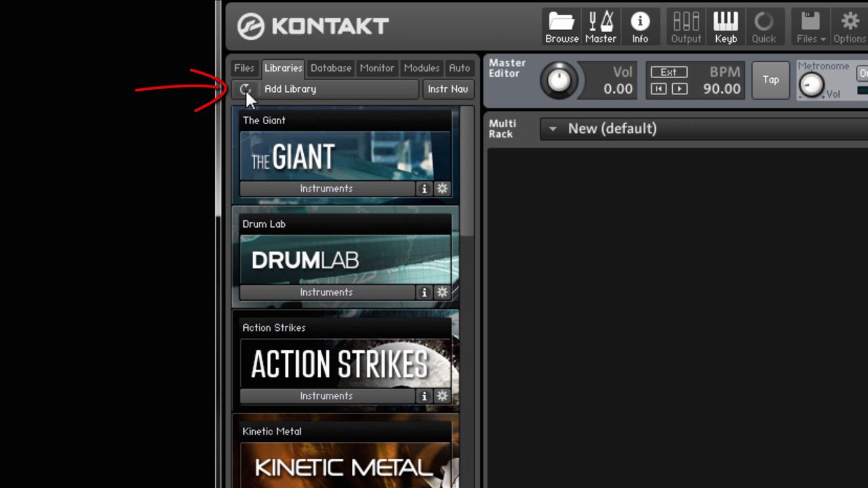Open the Modules tab
This screenshot has height=488, width=868.
click(x=422, y=68)
